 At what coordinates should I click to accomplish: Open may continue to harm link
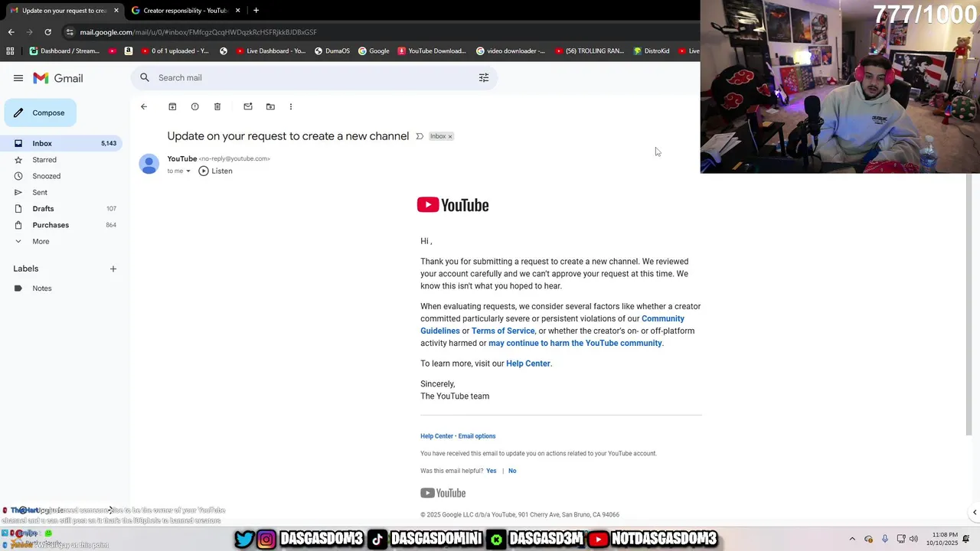(575, 343)
